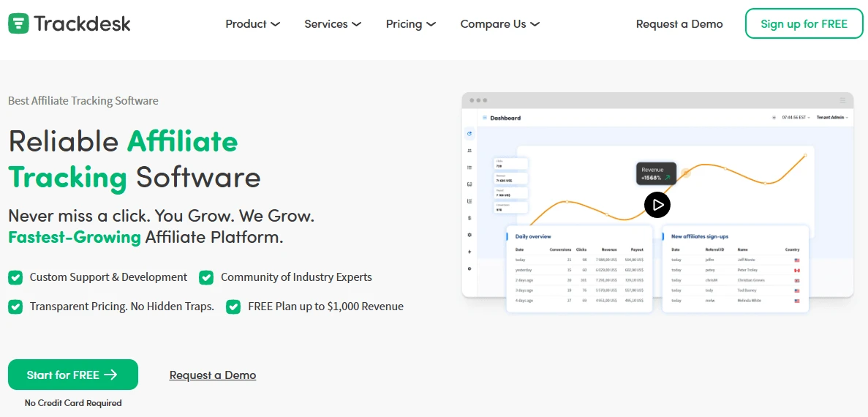Expand the Pricing menu
868x417 pixels.
click(x=411, y=24)
